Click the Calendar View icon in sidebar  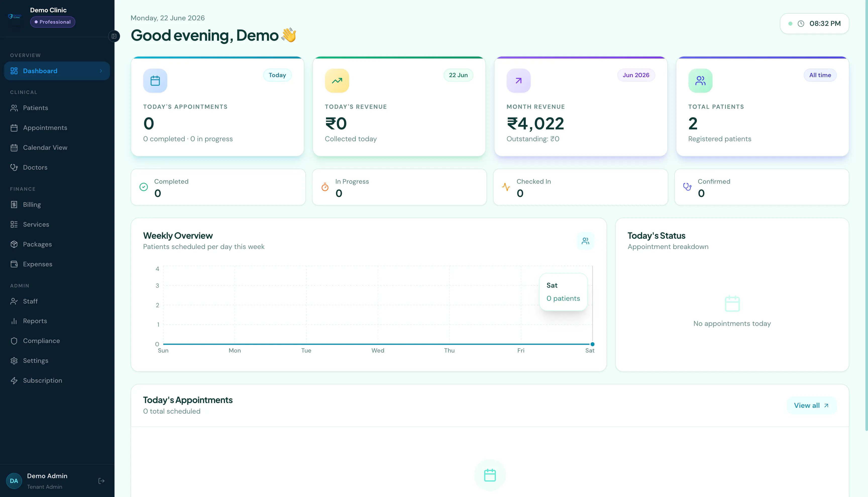point(14,147)
